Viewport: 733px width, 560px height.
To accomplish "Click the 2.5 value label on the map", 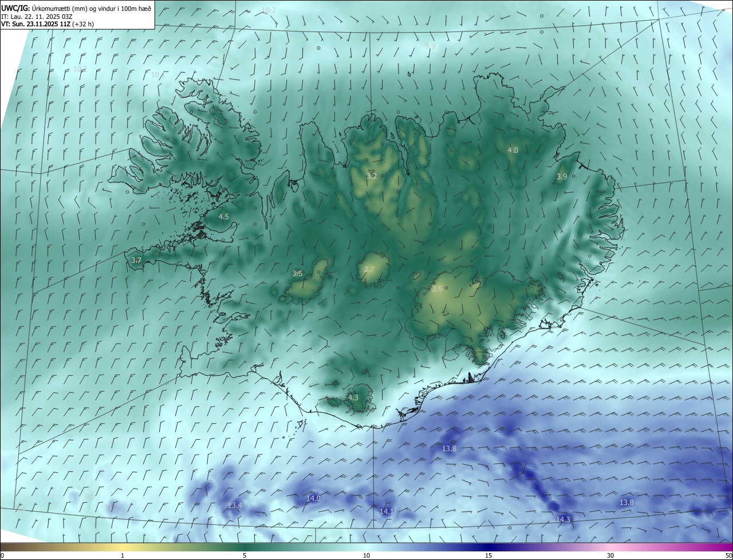I will click(437, 289).
